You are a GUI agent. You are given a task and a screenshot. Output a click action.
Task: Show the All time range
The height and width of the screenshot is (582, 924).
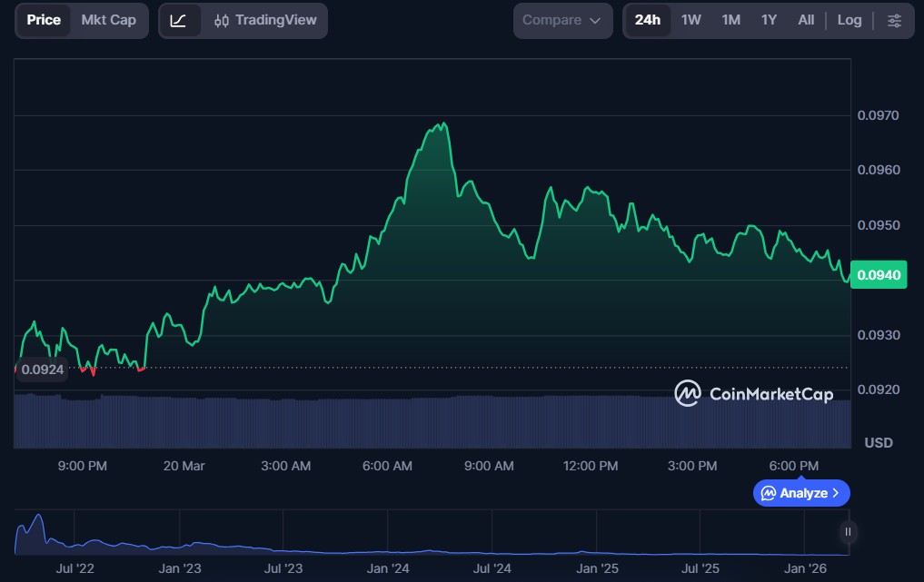coord(806,20)
